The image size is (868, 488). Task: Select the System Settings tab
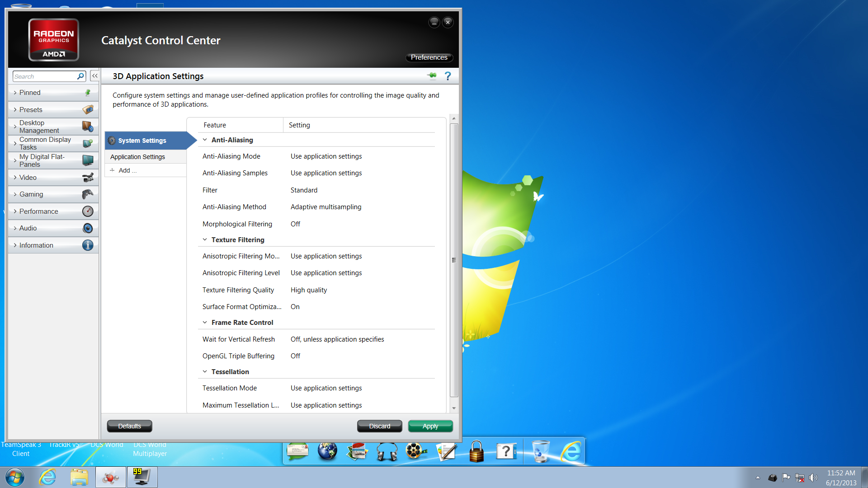coord(146,141)
